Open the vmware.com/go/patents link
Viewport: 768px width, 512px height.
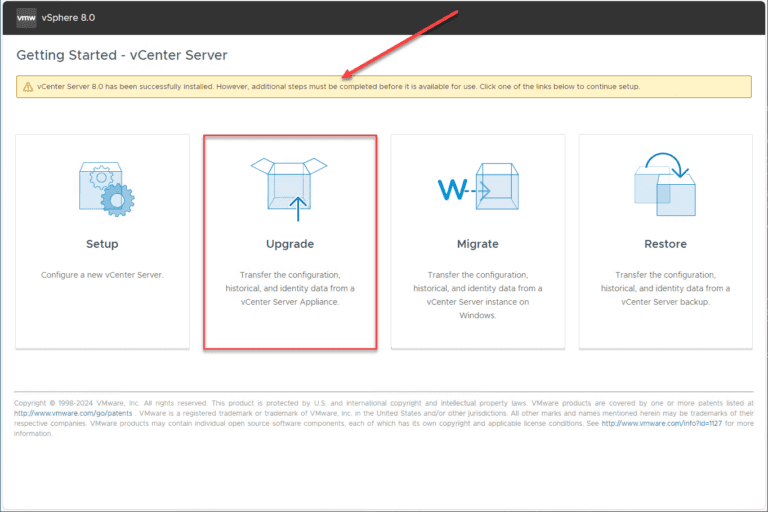(73, 413)
